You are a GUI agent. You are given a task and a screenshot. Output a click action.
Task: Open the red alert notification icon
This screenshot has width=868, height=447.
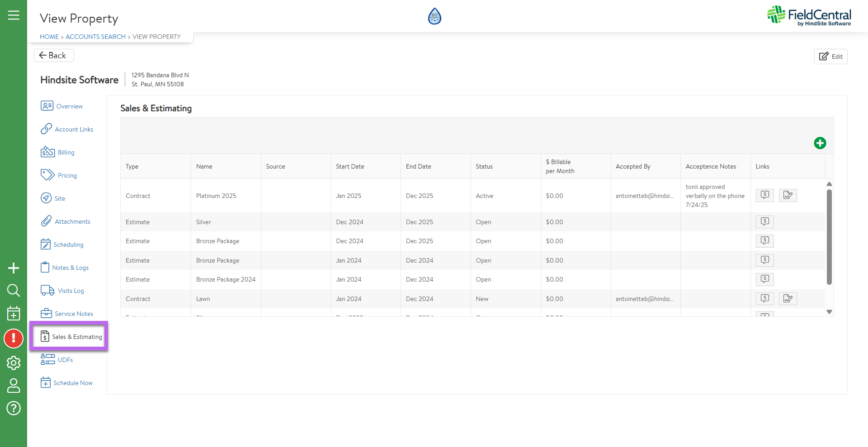(14, 339)
